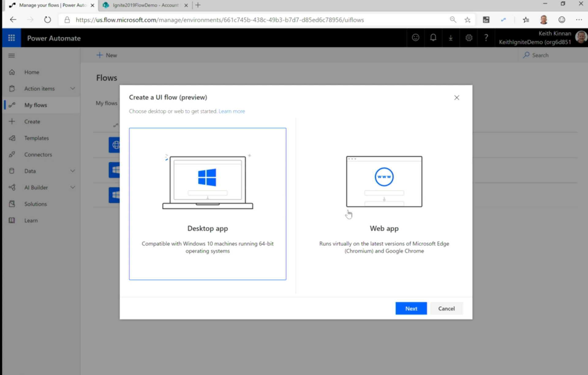Click the Solutions icon
The image size is (588, 375).
coord(12,204)
